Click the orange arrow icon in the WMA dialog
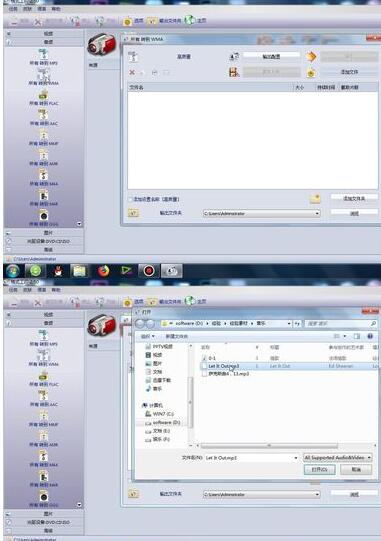381x541 pixels. [311, 56]
